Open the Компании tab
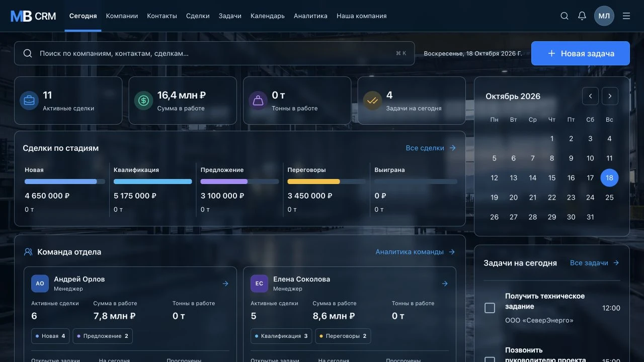644x362 pixels. click(122, 16)
